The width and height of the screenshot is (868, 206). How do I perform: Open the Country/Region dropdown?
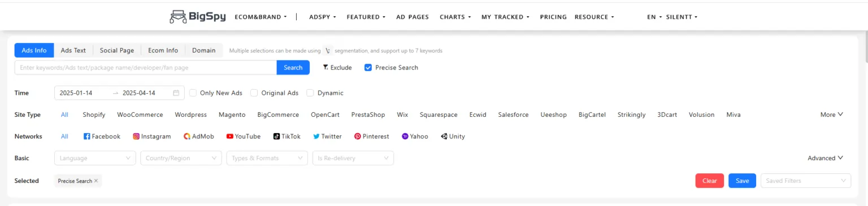(181, 159)
